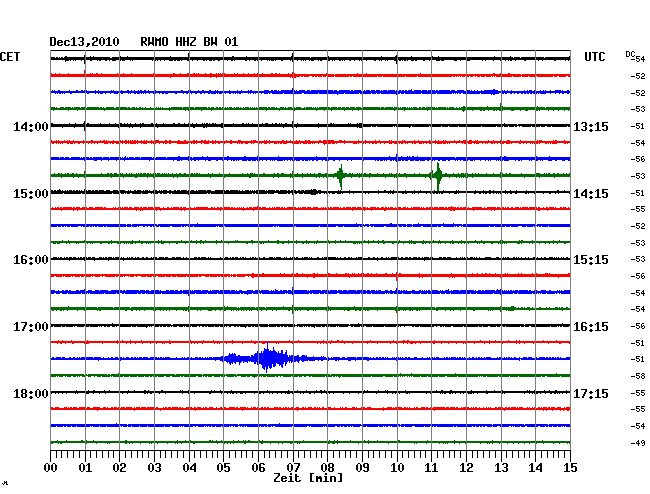Select the 14:00 CET time label
Screen dimensions: 650x494
coord(31,126)
